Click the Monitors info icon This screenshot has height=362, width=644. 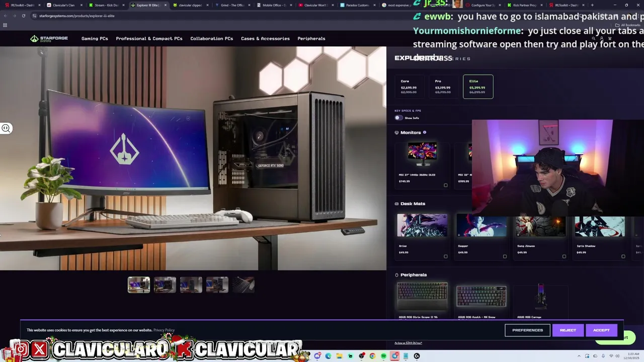click(x=425, y=132)
